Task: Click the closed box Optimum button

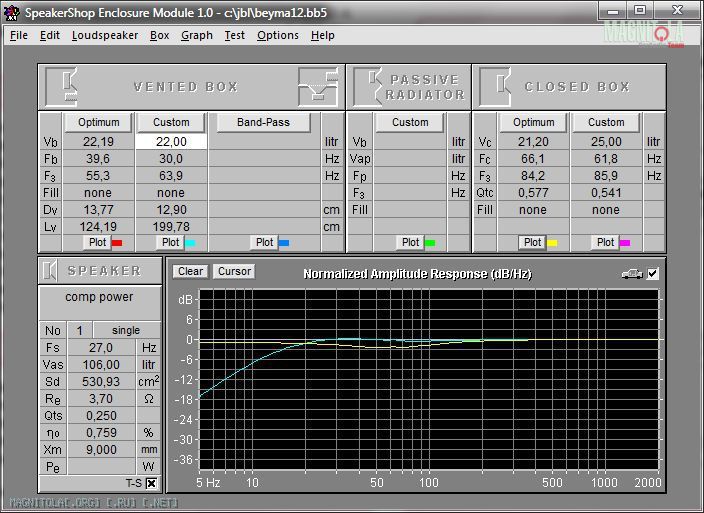Action: tap(533, 123)
